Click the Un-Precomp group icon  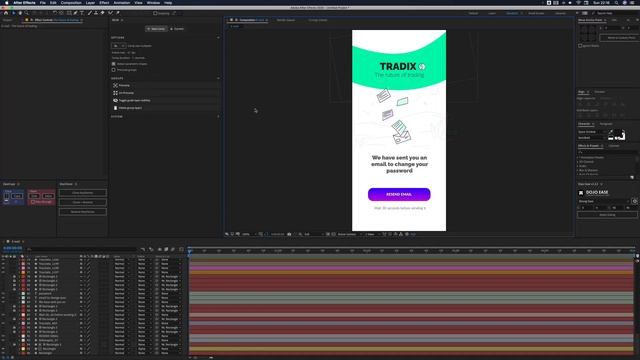(116, 93)
